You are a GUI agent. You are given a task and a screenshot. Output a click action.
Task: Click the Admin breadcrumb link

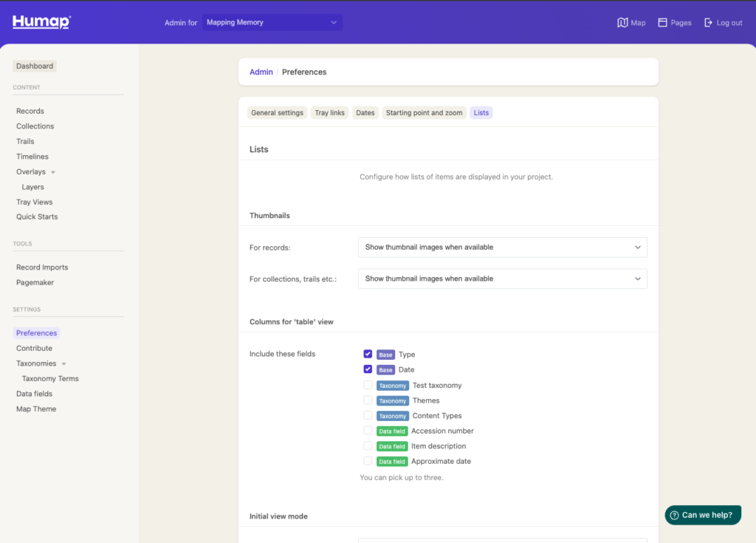pos(261,72)
